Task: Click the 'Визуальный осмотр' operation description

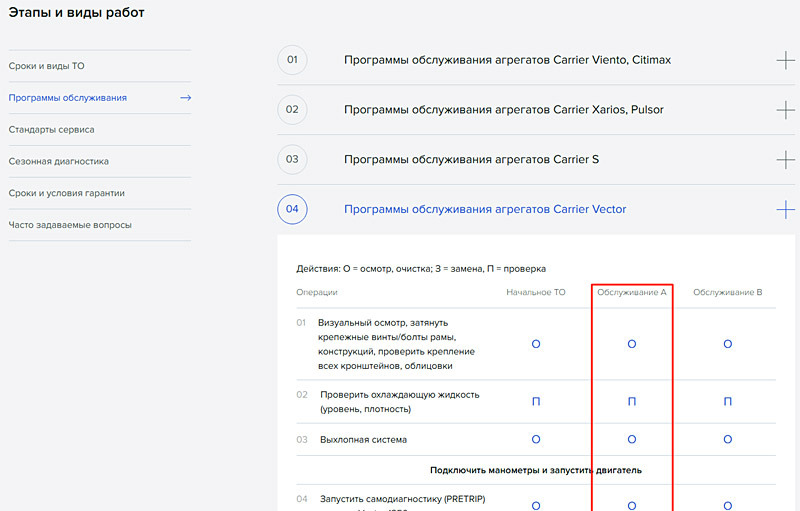Action: 396,344
